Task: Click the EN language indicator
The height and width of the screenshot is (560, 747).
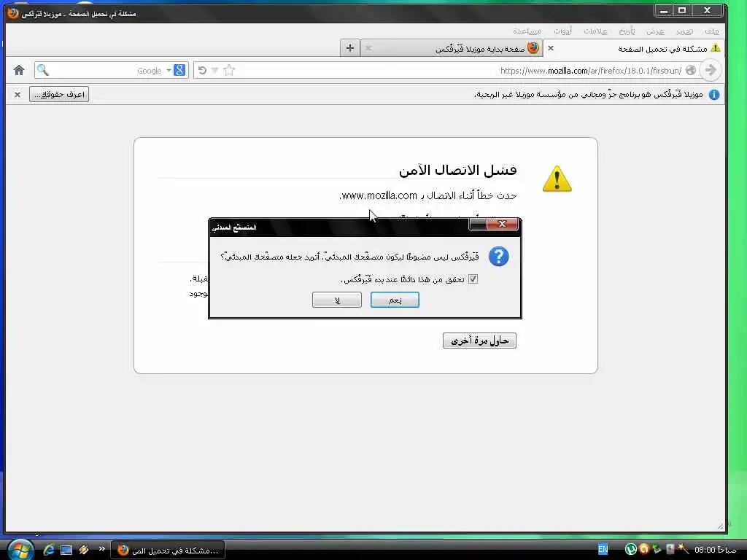Action: pyautogui.click(x=603, y=550)
